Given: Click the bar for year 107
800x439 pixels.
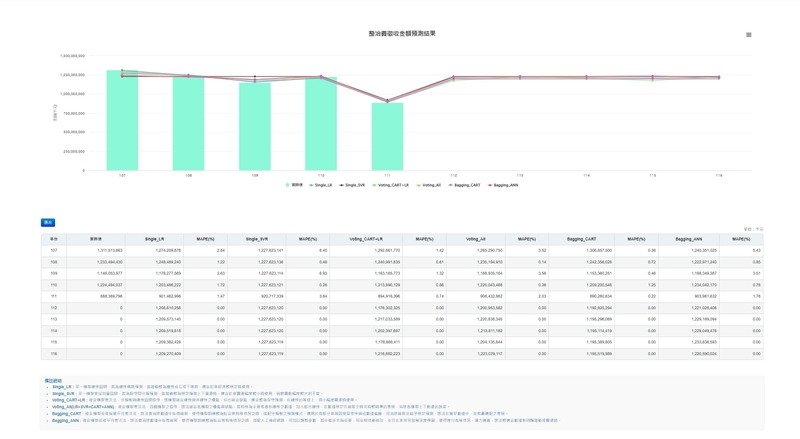Looking at the screenshot, I should point(122,120).
